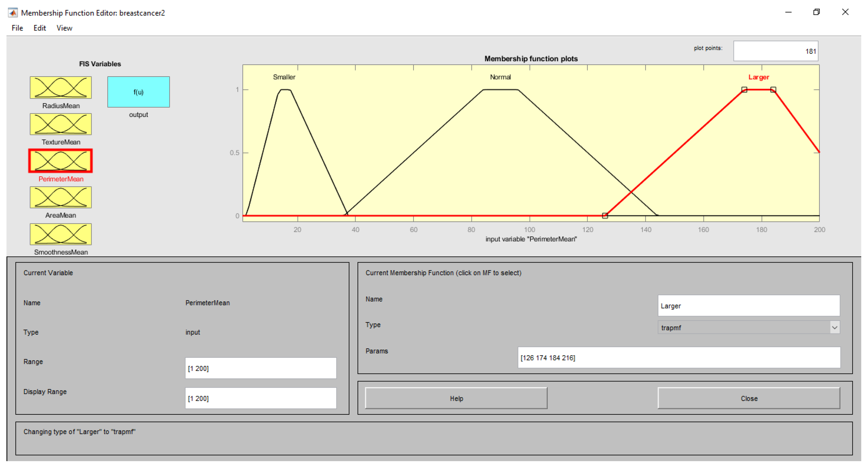Screen dimensions: 868x471
Task: Select the SmoothnessMean input variable icon
Action: pos(61,234)
